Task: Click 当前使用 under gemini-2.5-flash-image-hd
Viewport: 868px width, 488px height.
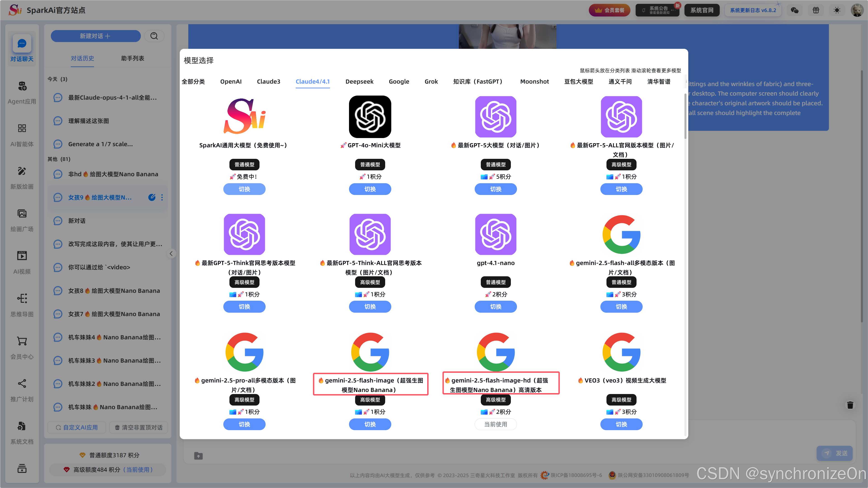Action: coord(496,424)
